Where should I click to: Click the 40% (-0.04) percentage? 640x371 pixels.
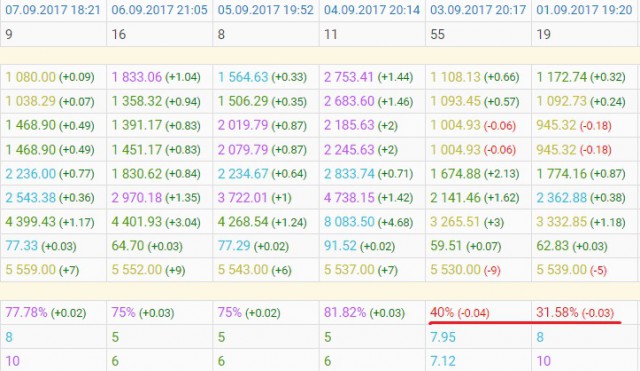(x=460, y=313)
